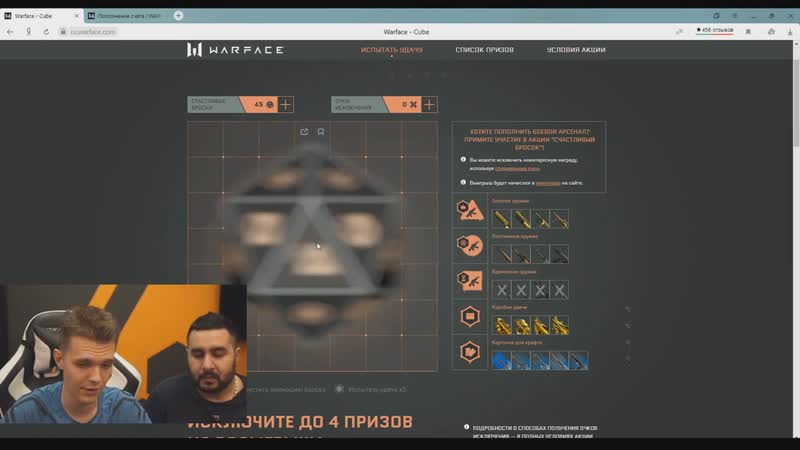
Task: Click the Warface logo
Action: tap(235, 49)
